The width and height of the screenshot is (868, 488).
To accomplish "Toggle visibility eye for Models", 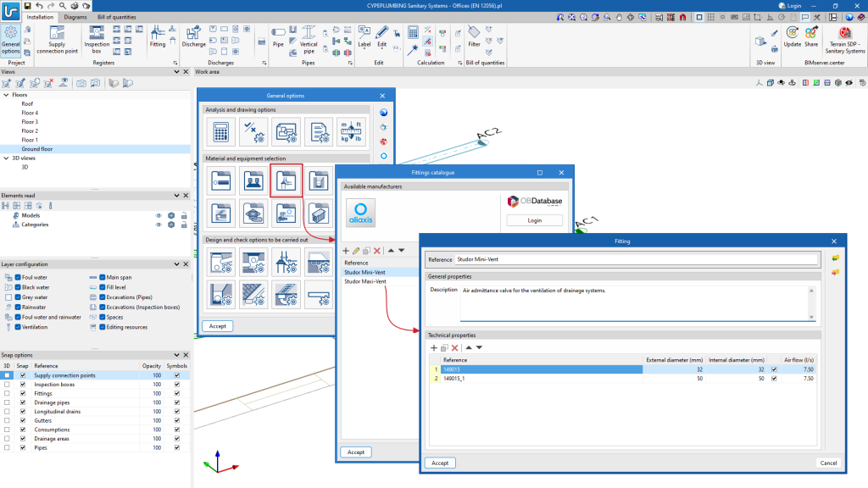I will coord(159,216).
